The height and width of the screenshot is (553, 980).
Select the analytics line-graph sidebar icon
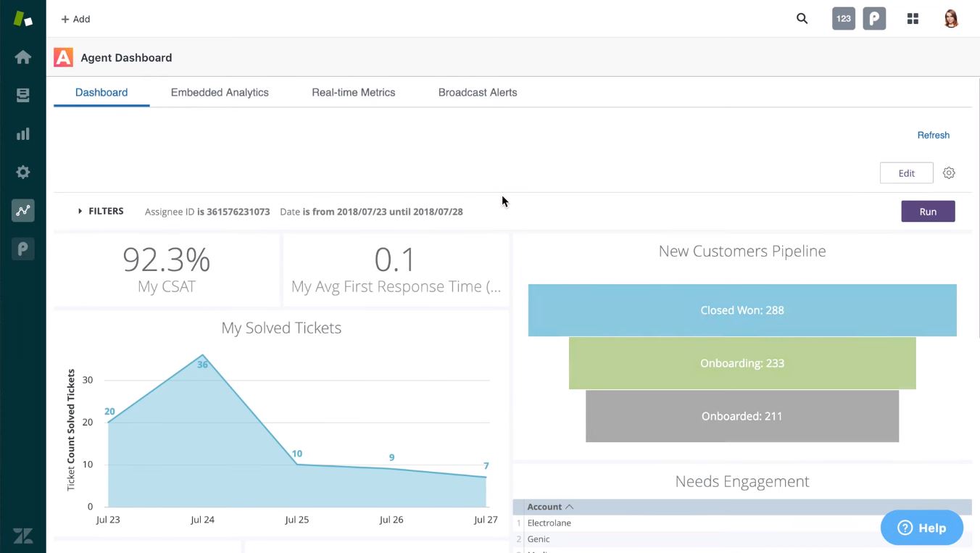tap(22, 211)
